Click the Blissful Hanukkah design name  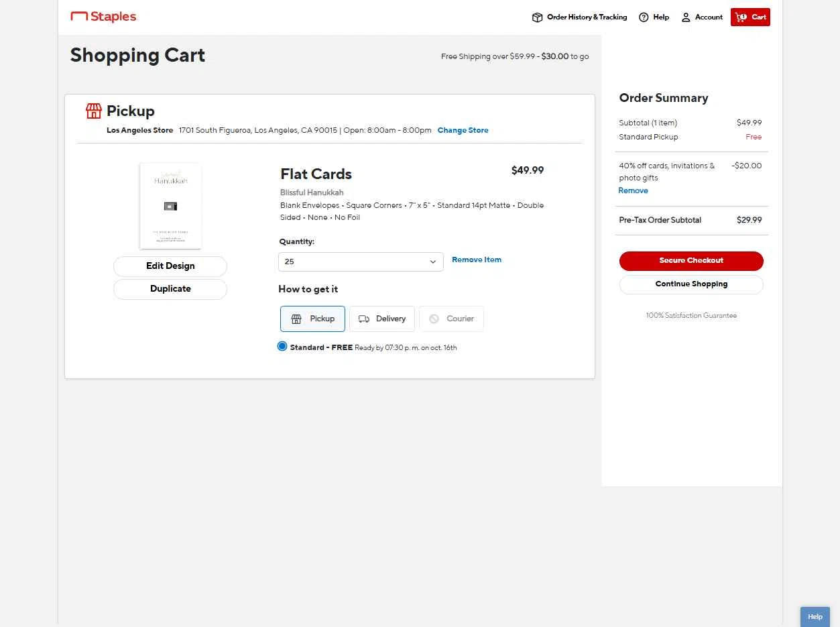312,192
